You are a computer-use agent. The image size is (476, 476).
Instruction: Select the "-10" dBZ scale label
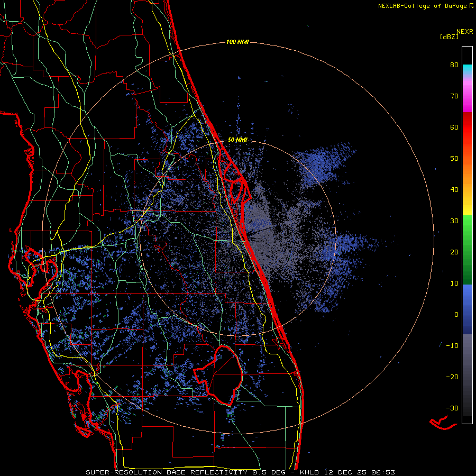click(452, 346)
